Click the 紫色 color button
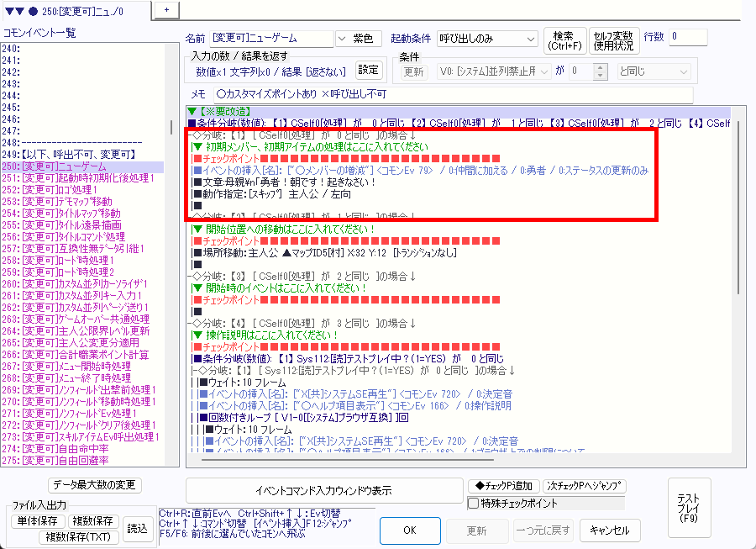Screen dimensions: 756x549 367,39
